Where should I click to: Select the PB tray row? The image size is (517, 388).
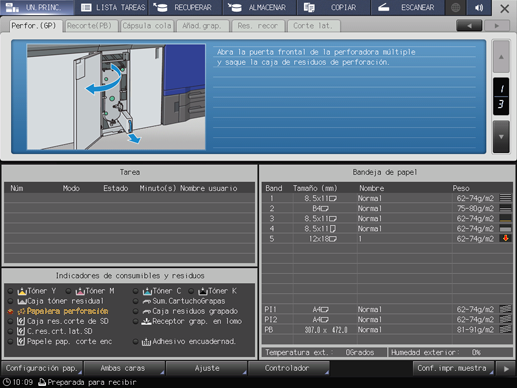pyautogui.click(x=387, y=330)
